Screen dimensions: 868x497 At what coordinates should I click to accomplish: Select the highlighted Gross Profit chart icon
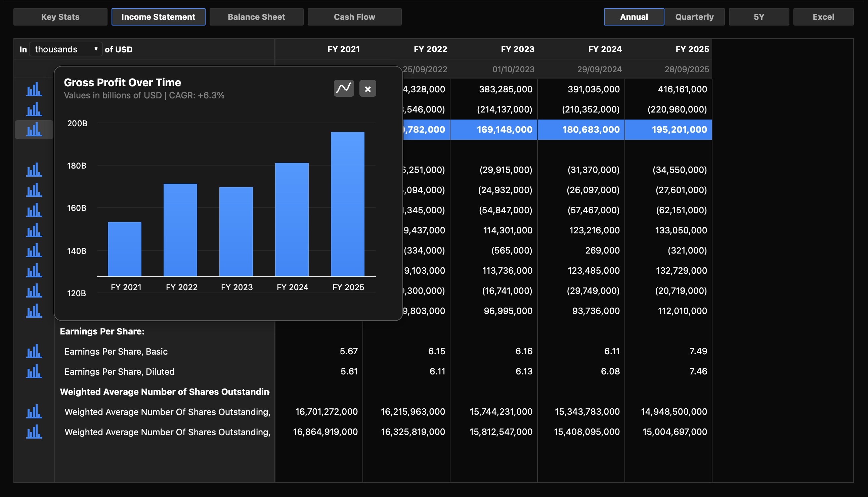(x=34, y=129)
